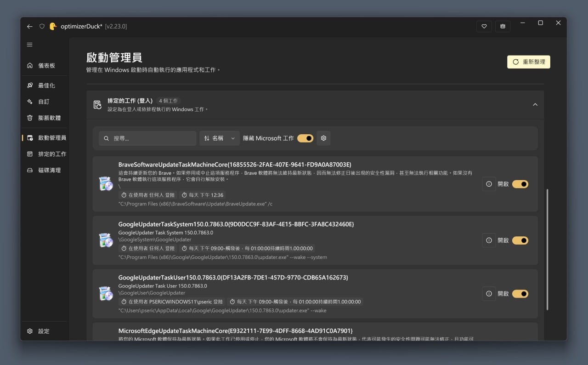Click scheduled task section icon
Screen dimensions: 588x365
(97, 105)
